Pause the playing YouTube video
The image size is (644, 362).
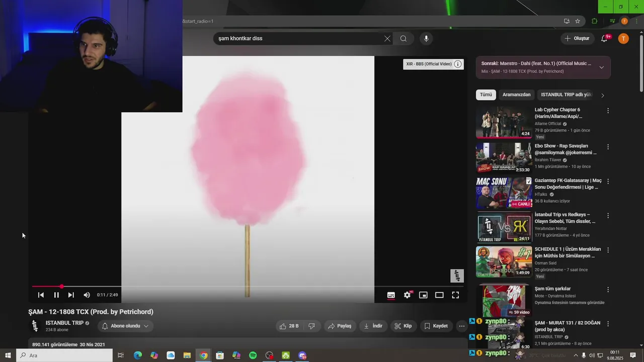[56, 295]
